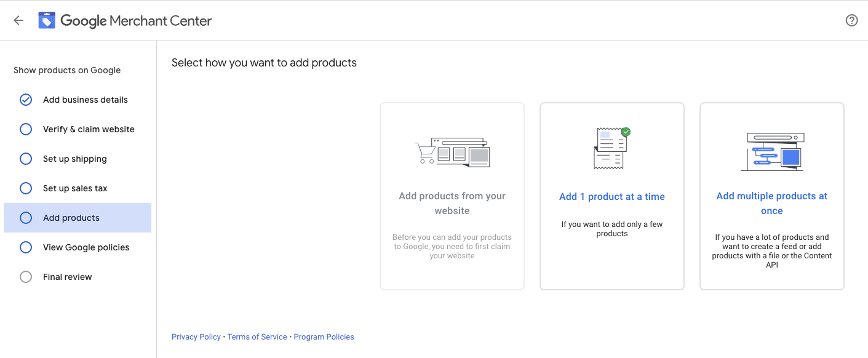Open the Add business details step
This screenshot has width=868, height=358.
[x=78, y=100]
